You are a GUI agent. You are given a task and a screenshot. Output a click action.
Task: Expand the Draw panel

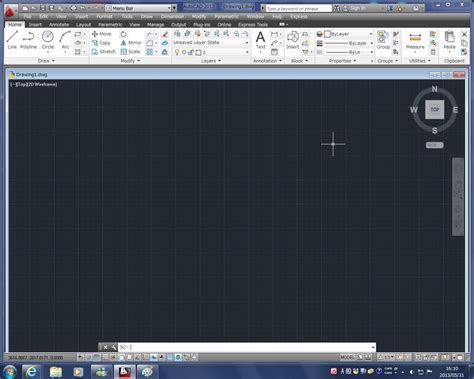[x=46, y=61]
